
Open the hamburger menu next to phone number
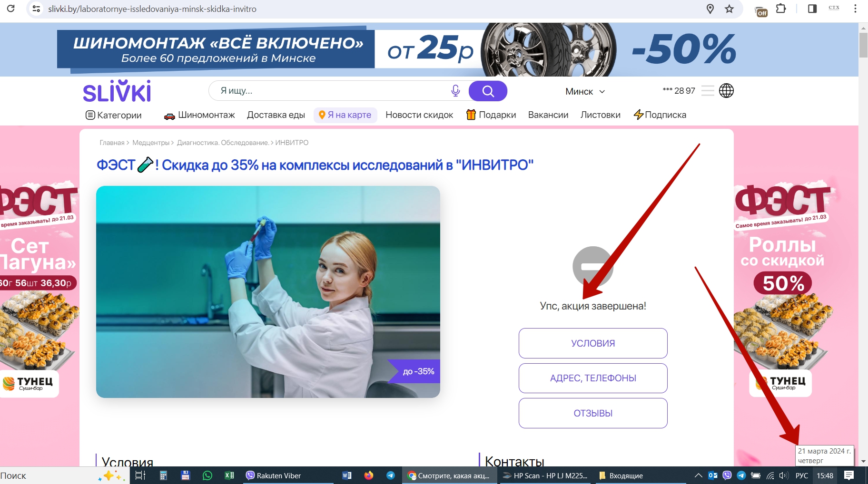(708, 91)
